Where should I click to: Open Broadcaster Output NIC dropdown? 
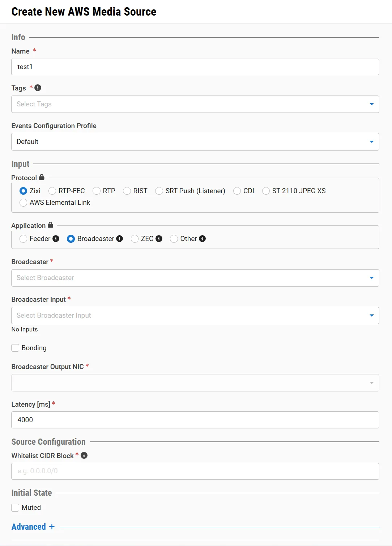[x=195, y=383]
